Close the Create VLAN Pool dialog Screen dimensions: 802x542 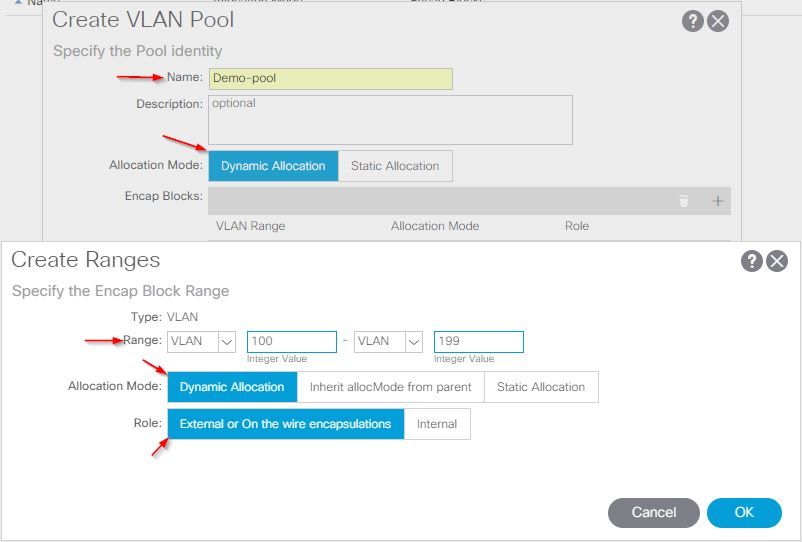[718, 21]
